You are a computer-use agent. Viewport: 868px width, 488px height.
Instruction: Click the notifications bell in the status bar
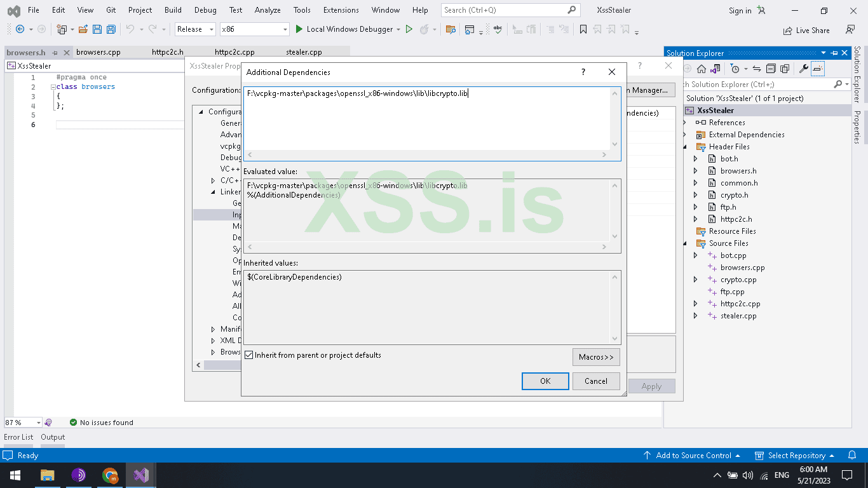852,456
